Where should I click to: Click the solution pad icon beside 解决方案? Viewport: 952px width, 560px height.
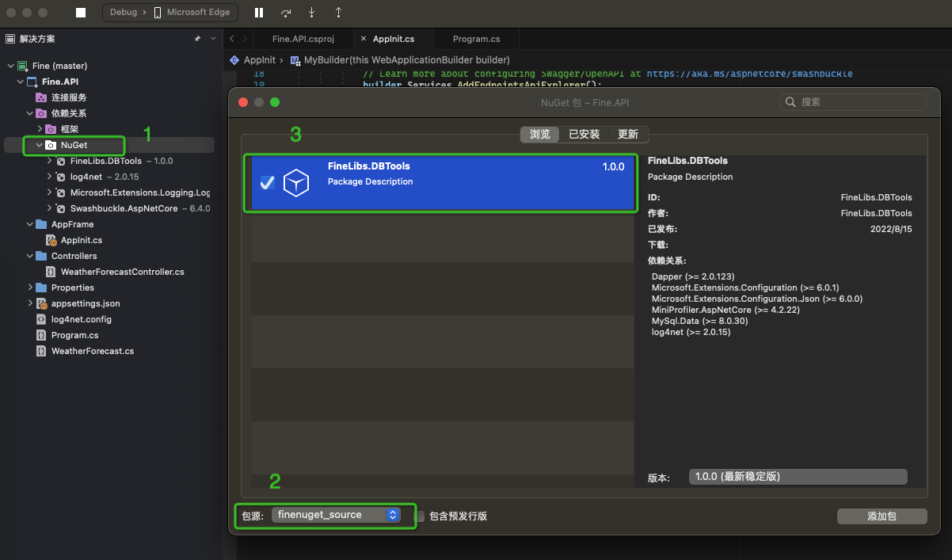click(x=10, y=39)
